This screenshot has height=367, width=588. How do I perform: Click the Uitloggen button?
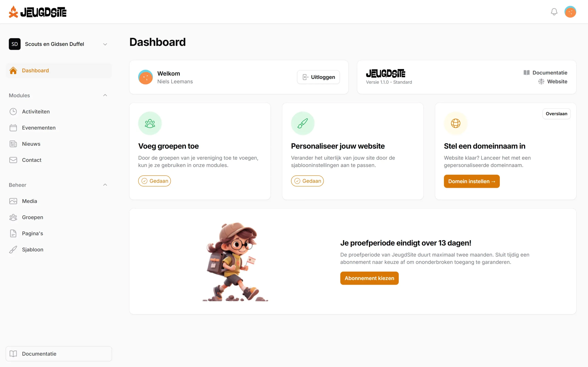pyautogui.click(x=318, y=77)
